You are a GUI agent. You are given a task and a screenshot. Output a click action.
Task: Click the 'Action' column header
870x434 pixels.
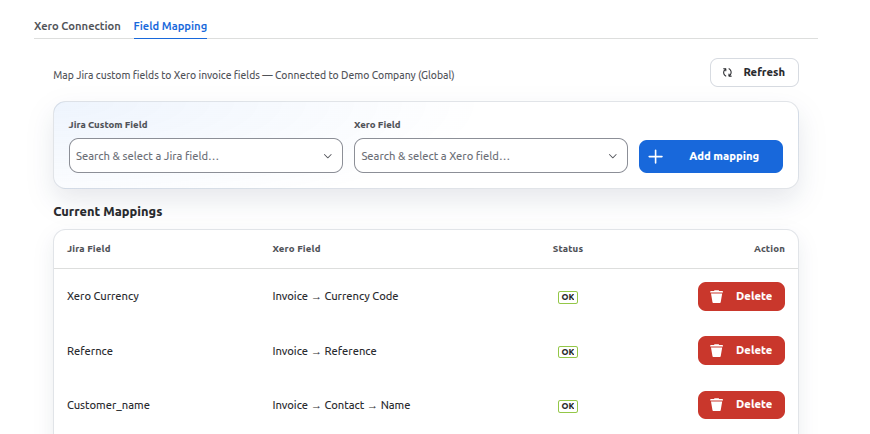click(769, 249)
